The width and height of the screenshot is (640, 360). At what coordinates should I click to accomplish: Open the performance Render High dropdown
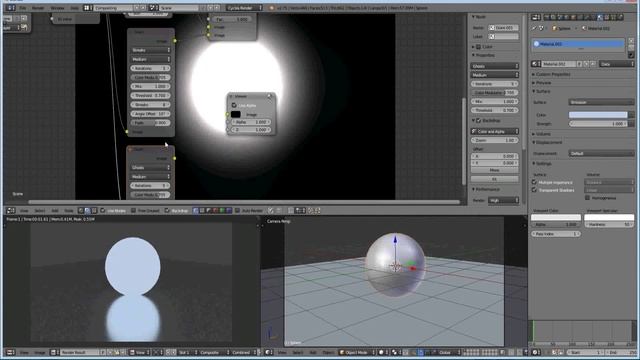click(x=504, y=200)
